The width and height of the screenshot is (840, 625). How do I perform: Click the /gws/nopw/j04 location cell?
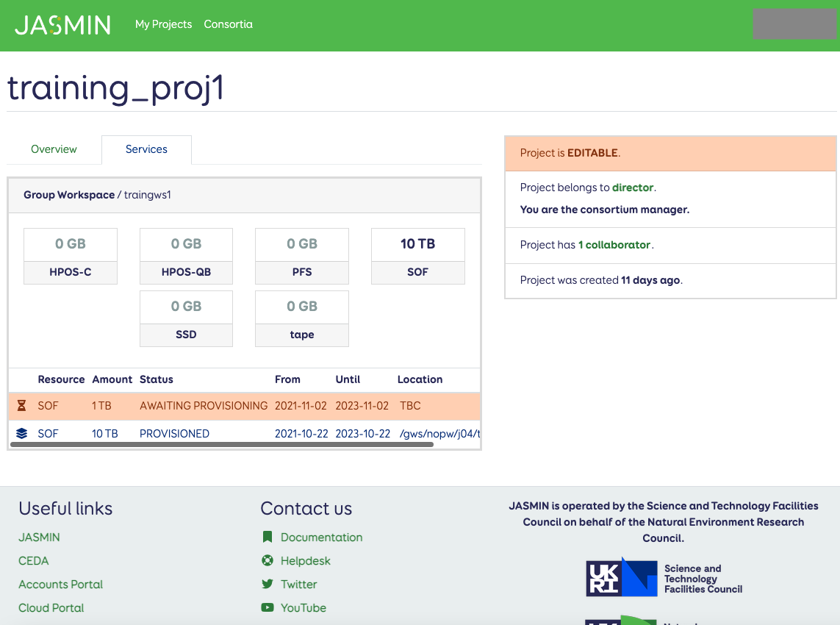(439, 434)
